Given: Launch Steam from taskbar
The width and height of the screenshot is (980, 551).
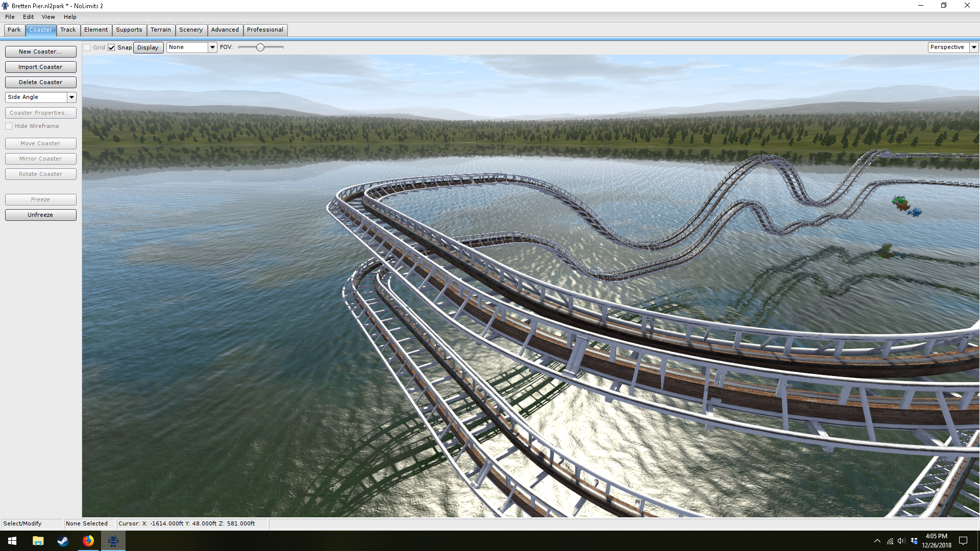Looking at the screenshot, I should [x=63, y=541].
